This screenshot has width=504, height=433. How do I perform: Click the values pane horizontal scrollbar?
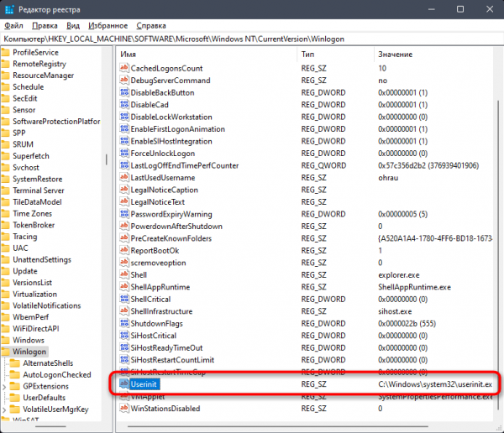[278, 426]
